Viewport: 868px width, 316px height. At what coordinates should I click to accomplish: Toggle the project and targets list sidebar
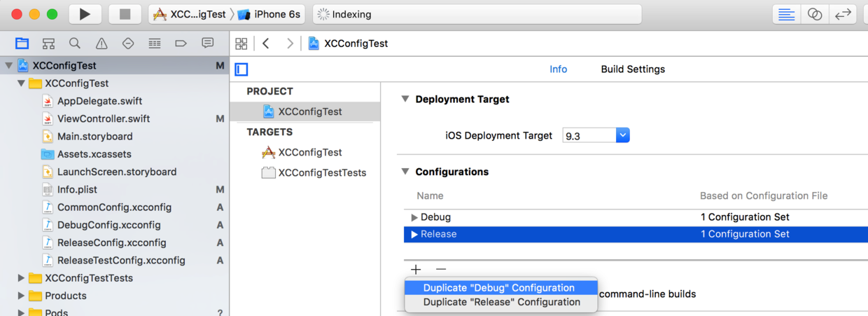click(241, 69)
